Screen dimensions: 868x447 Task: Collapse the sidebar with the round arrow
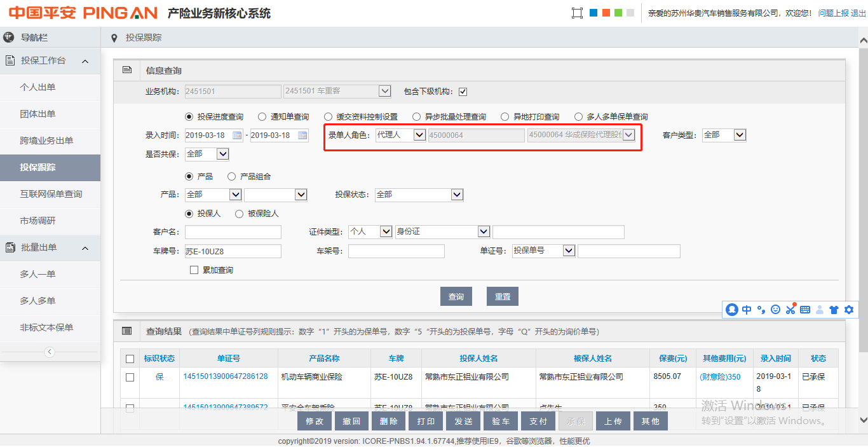pyautogui.click(x=50, y=352)
